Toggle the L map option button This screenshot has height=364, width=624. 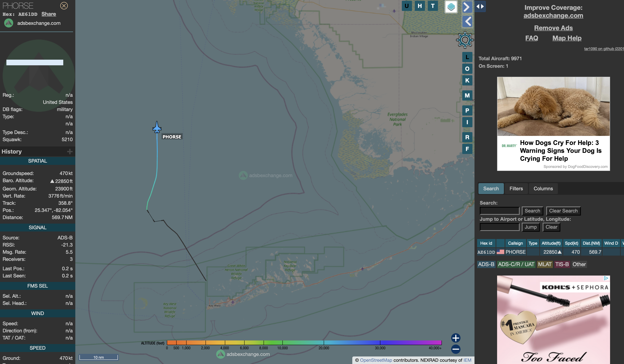click(x=467, y=57)
